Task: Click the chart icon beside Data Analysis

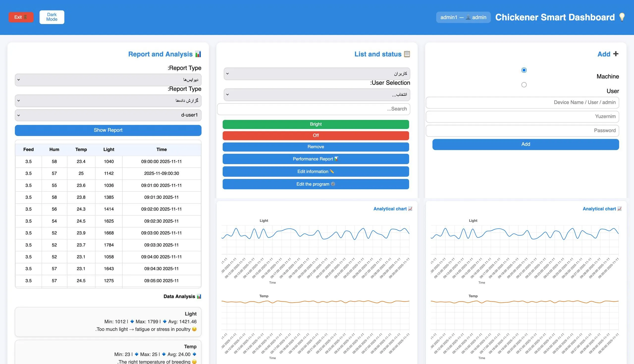Action: (x=199, y=296)
